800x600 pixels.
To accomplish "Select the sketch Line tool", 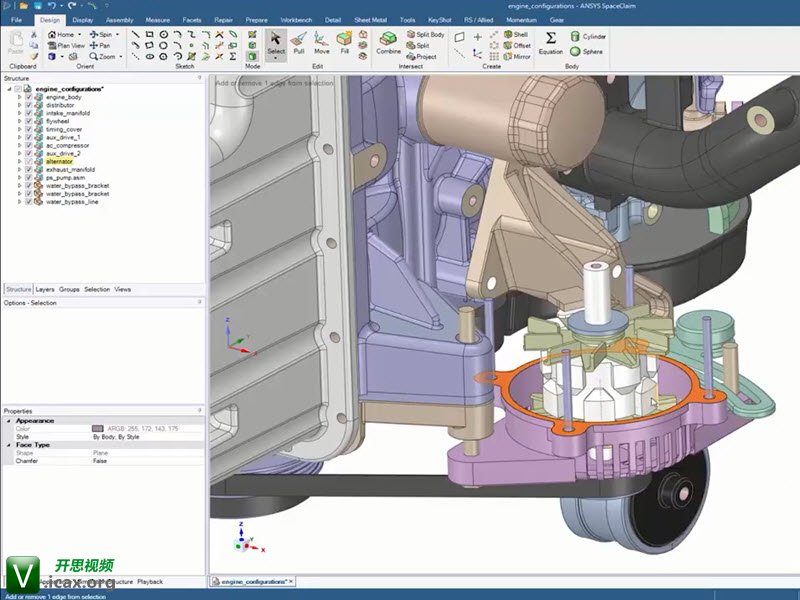I will click(135, 34).
